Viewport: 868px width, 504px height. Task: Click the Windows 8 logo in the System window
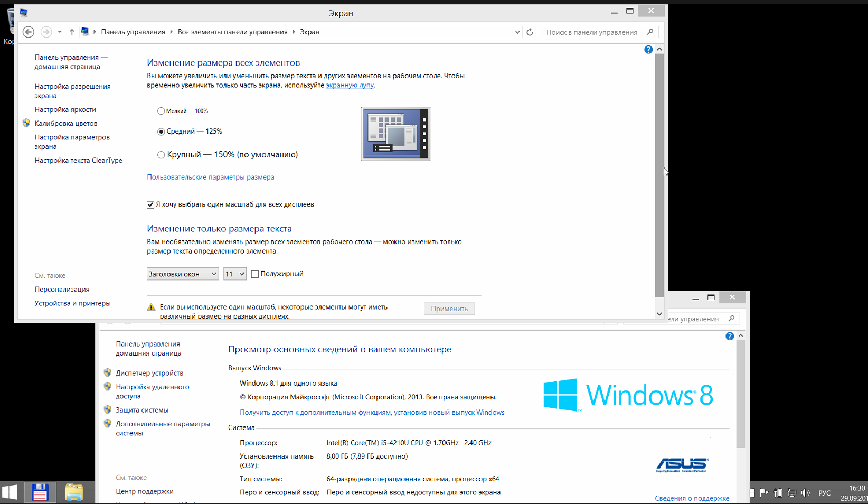tap(628, 395)
